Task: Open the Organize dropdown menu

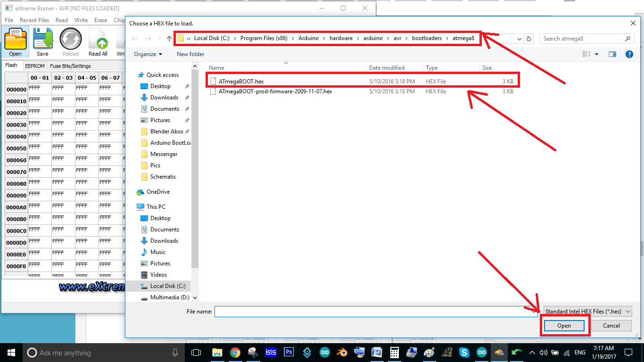Action: point(148,54)
